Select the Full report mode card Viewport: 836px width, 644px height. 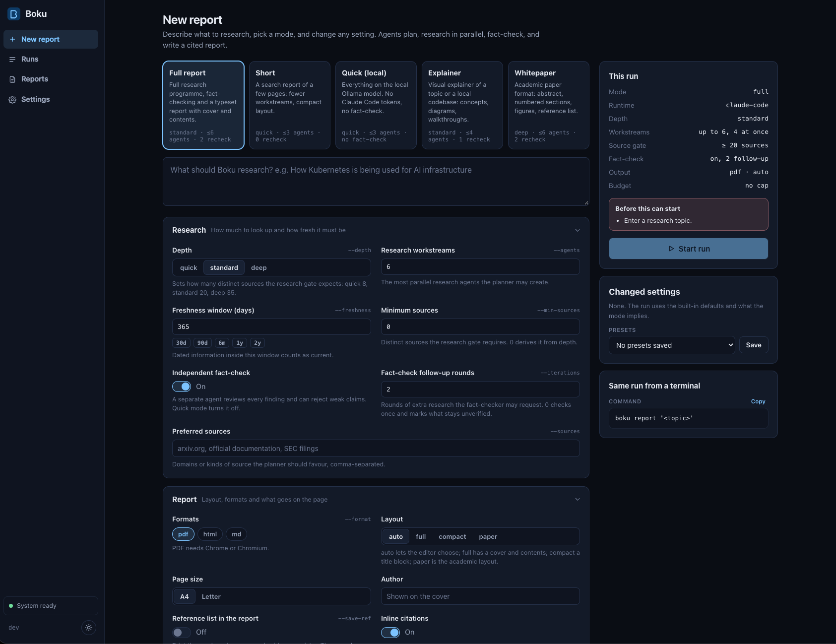point(203,105)
